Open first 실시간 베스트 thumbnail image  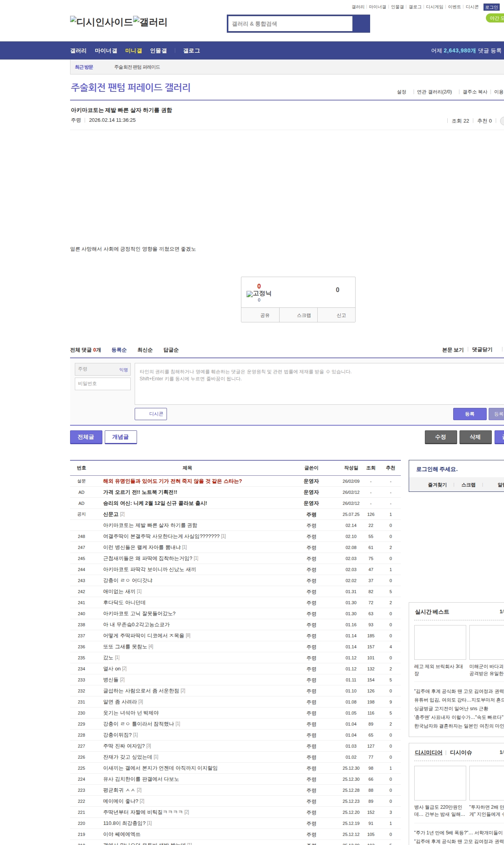click(x=440, y=642)
